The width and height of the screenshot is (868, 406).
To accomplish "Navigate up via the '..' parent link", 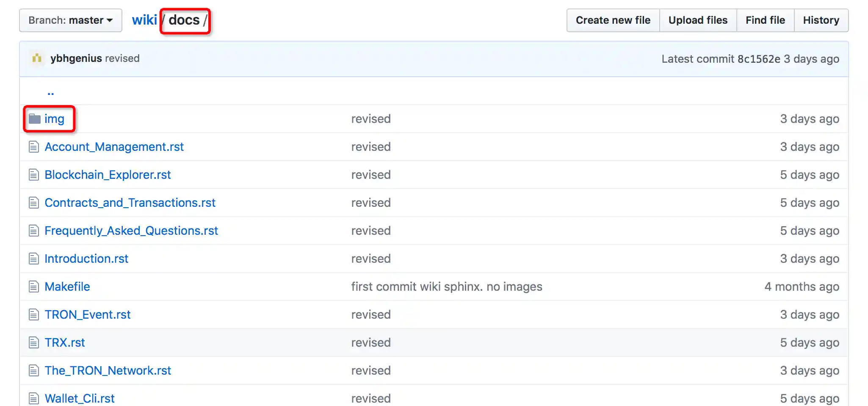I will (51, 93).
